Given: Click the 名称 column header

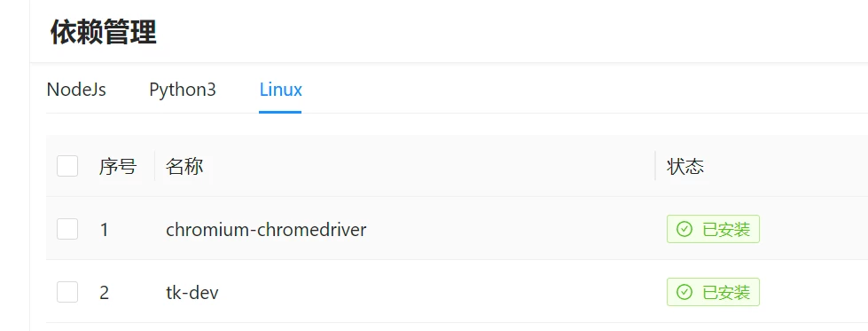Looking at the screenshot, I should [184, 166].
